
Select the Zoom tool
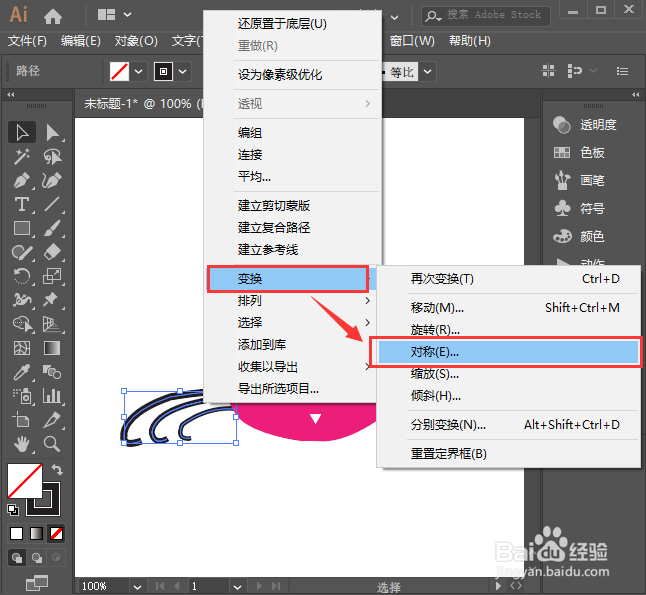click(x=52, y=444)
